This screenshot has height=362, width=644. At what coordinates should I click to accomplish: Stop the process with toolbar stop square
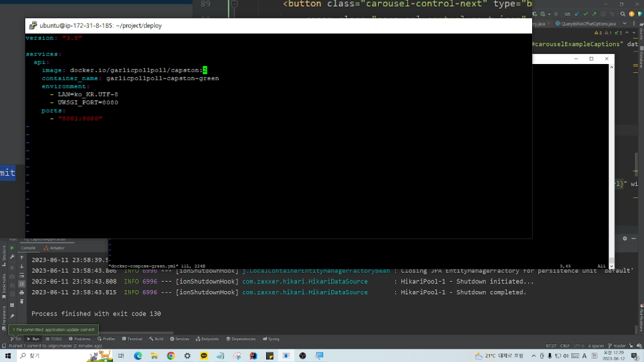[x=556, y=14]
